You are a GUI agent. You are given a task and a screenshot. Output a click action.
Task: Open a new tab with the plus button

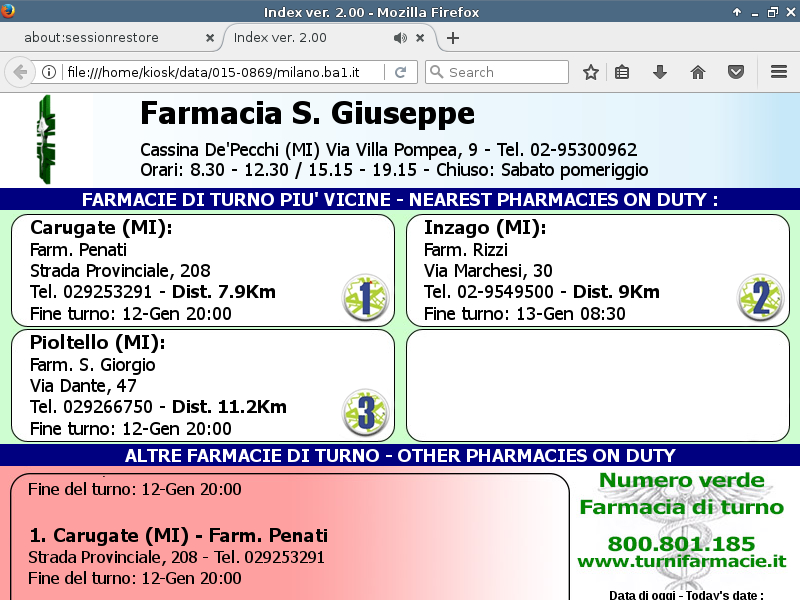pos(453,38)
